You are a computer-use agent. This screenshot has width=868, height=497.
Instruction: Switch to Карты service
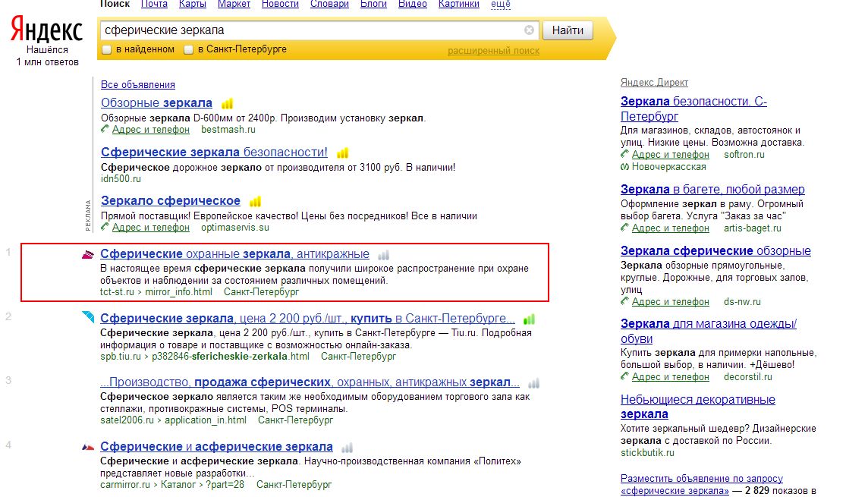pyautogui.click(x=193, y=4)
